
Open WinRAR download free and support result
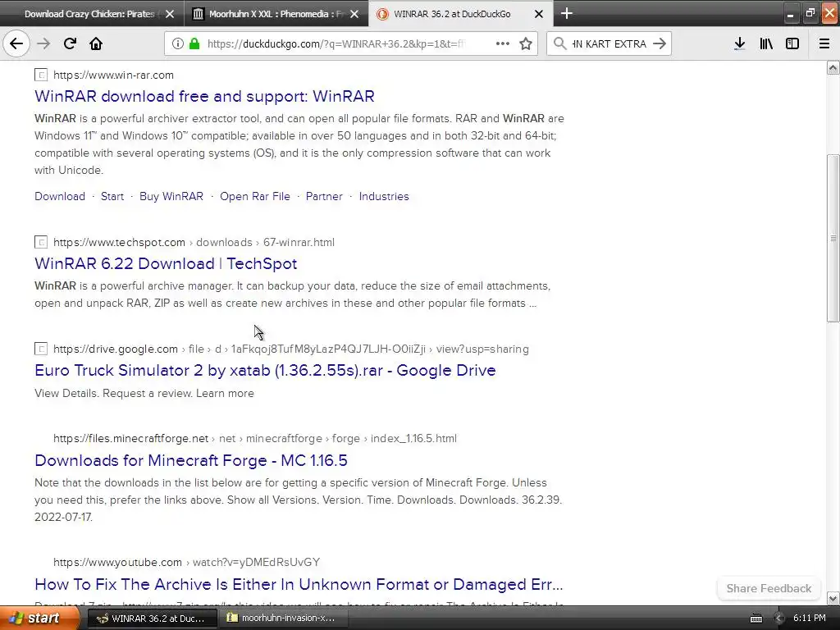(x=204, y=97)
